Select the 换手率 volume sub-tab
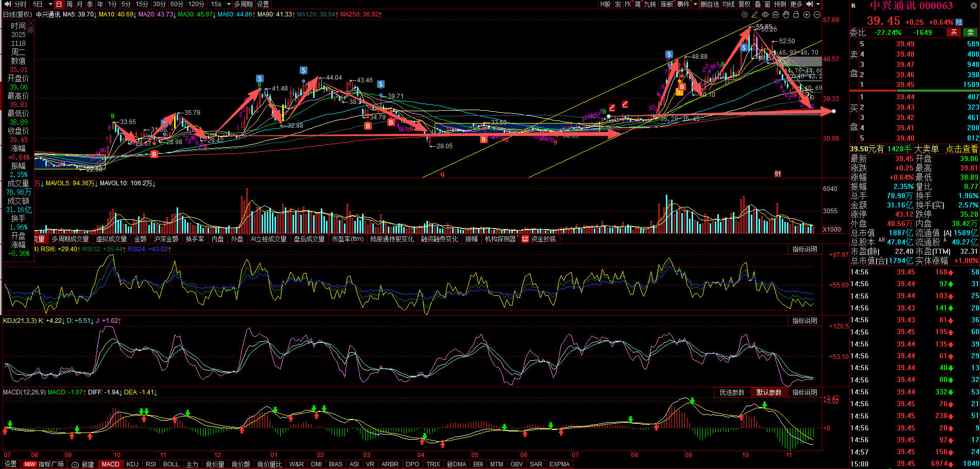 coord(195,239)
